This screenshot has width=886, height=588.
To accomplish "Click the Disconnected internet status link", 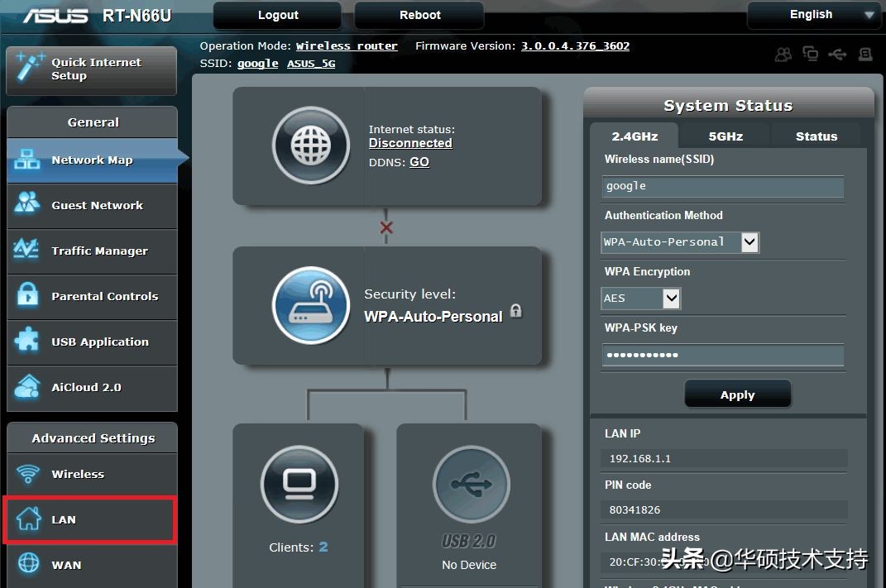I will click(410, 143).
